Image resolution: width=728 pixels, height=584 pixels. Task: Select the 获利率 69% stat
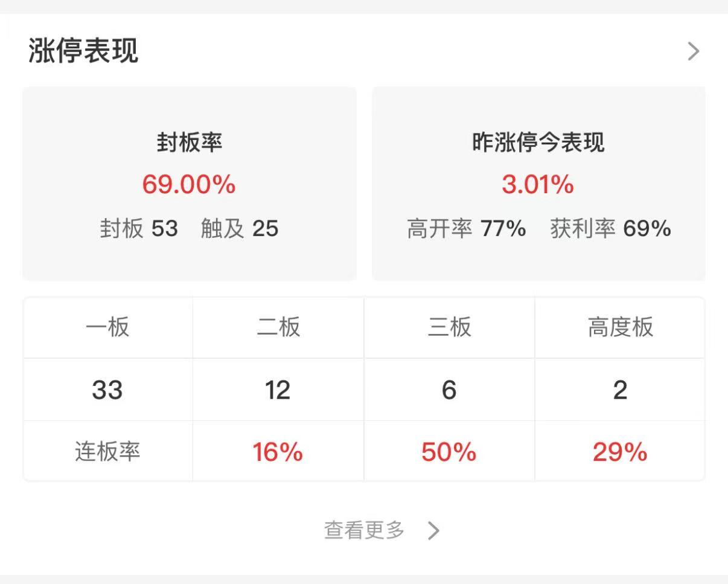point(610,229)
